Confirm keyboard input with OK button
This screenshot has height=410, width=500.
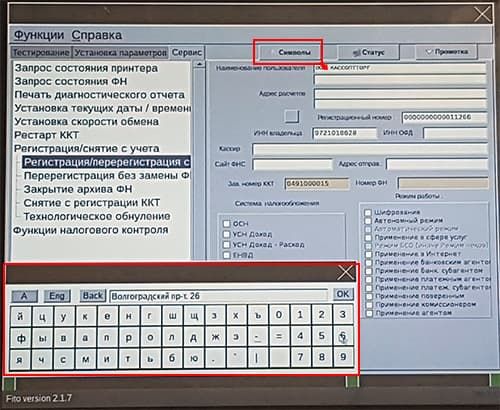(343, 294)
